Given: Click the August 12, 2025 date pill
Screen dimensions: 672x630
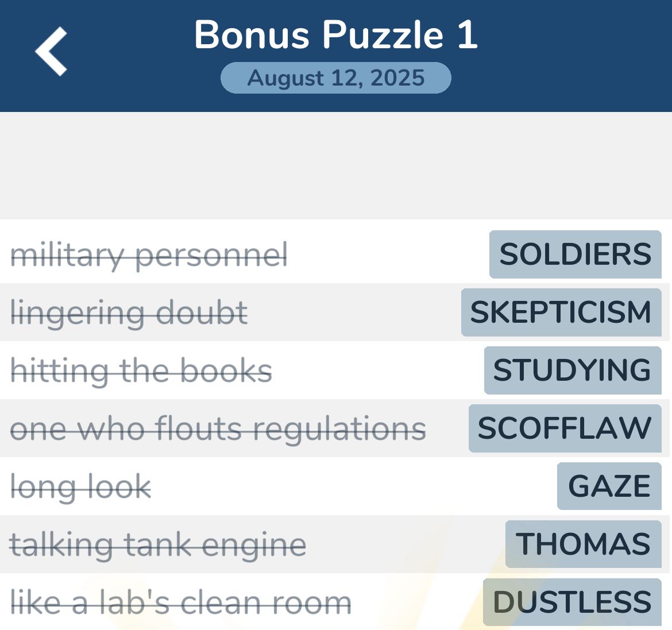Looking at the screenshot, I should pyautogui.click(x=336, y=78).
